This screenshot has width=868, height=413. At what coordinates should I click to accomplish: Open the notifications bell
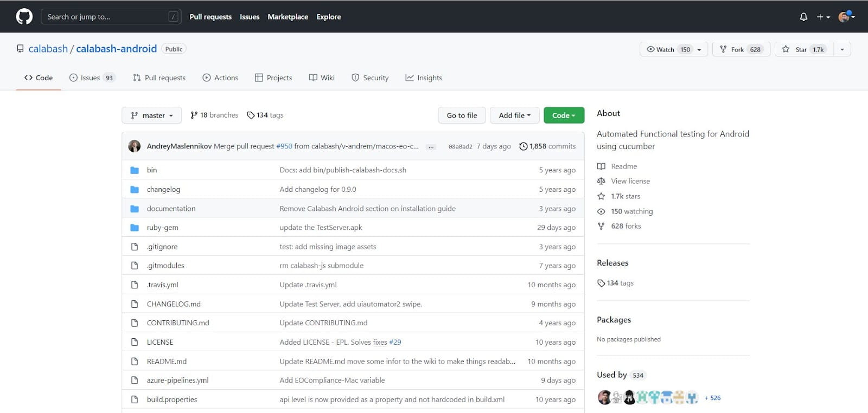[803, 17]
